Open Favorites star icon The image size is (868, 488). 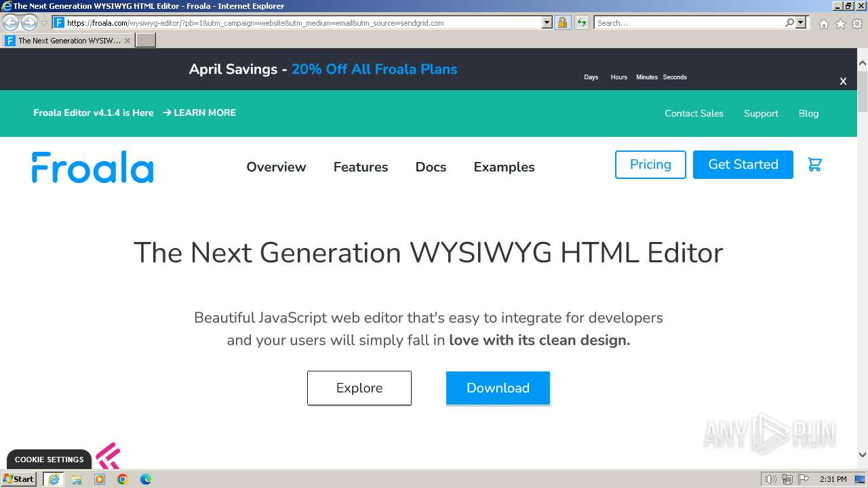pyautogui.click(x=840, y=24)
